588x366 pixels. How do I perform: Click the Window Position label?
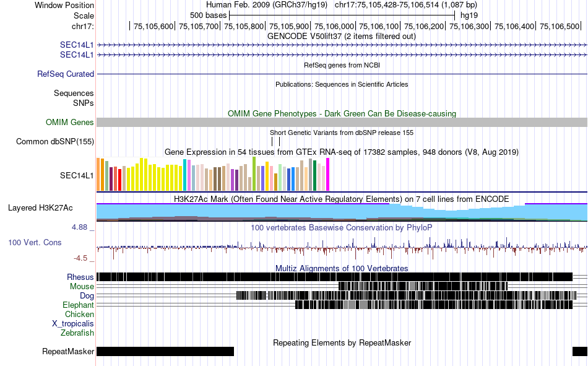[64, 5]
